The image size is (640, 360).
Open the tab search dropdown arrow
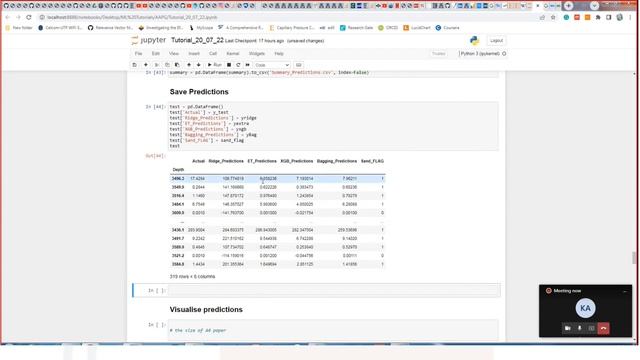(594, 6)
